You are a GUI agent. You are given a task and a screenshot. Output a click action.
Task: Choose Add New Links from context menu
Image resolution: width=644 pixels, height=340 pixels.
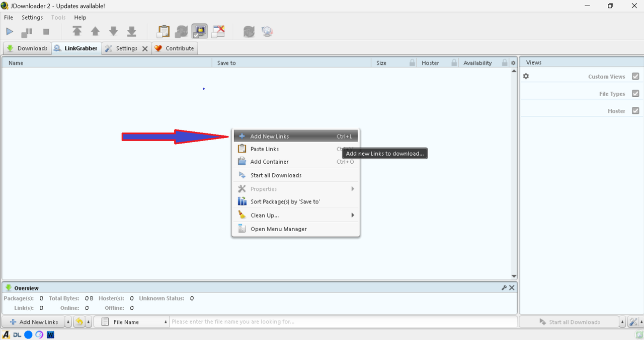(x=296, y=137)
